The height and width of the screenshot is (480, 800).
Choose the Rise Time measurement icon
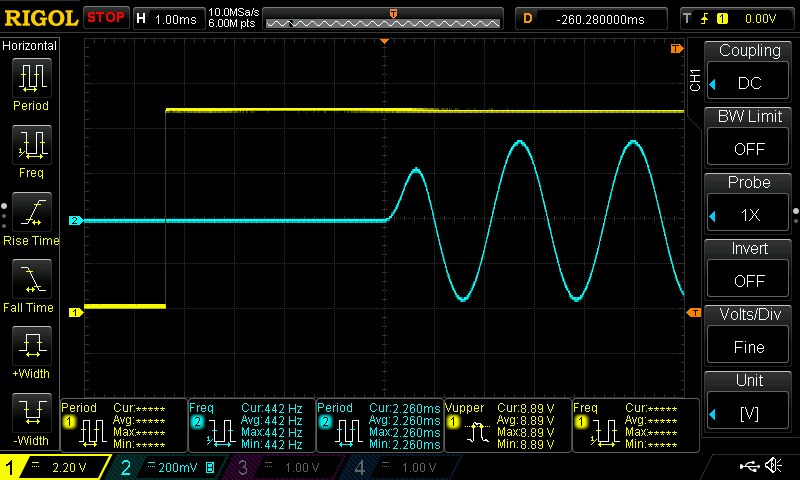30,213
